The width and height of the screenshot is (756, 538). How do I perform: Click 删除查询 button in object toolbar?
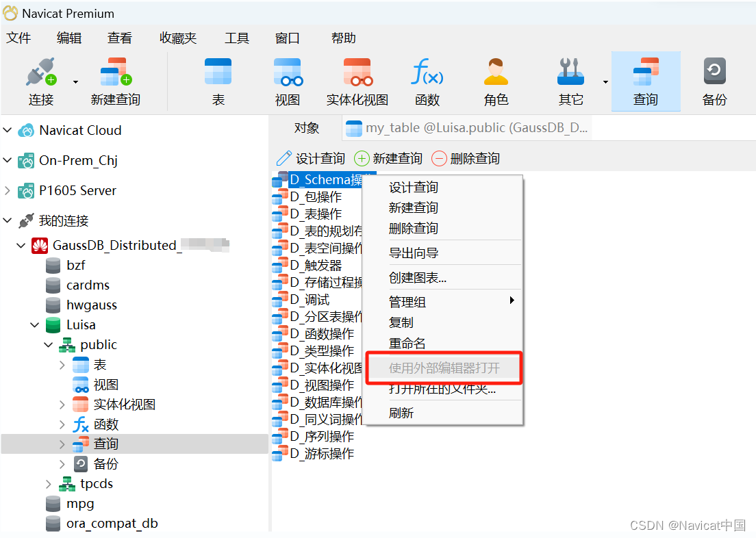pyautogui.click(x=465, y=158)
